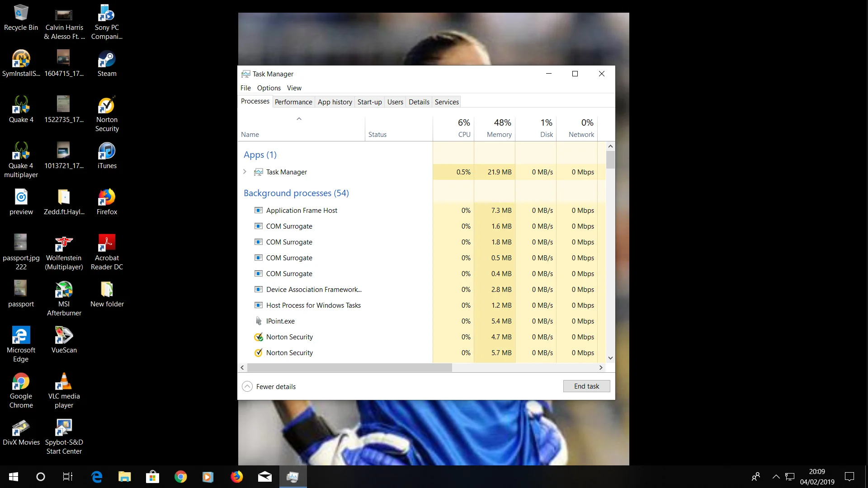Click the End task button

point(586,386)
